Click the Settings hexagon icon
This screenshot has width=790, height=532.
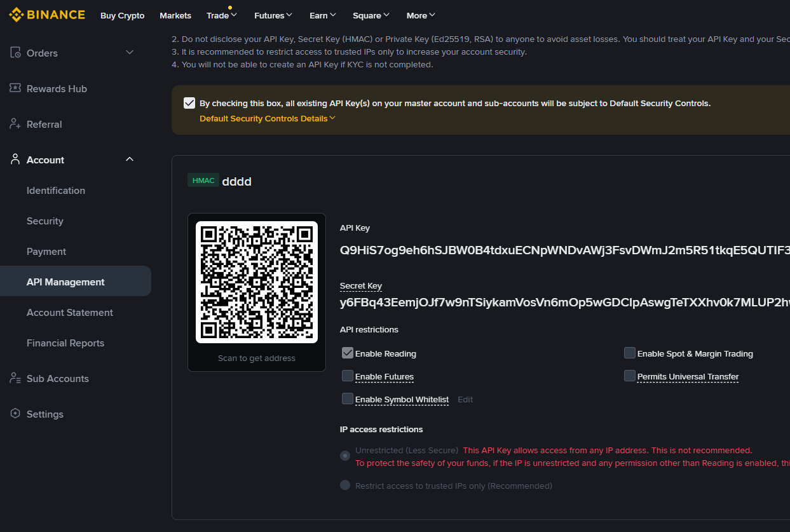pyautogui.click(x=16, y=414)
